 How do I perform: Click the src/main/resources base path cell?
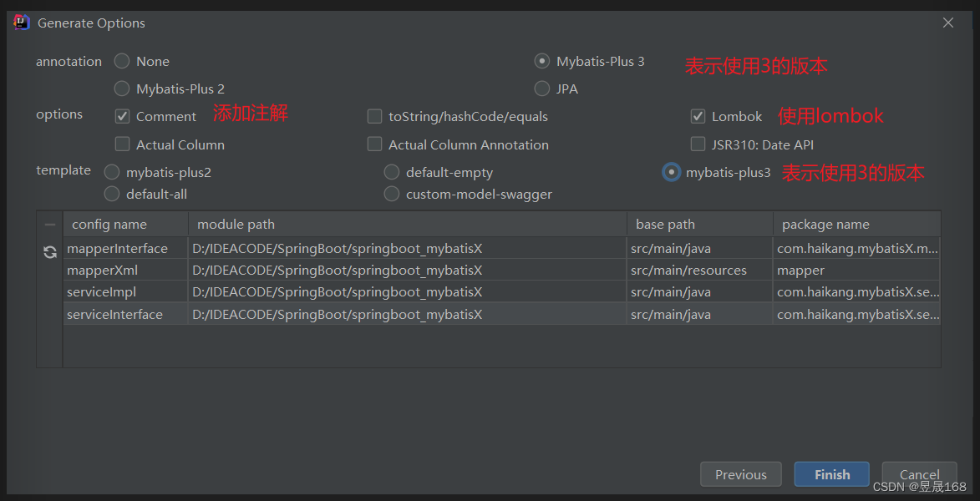[700, 271]
